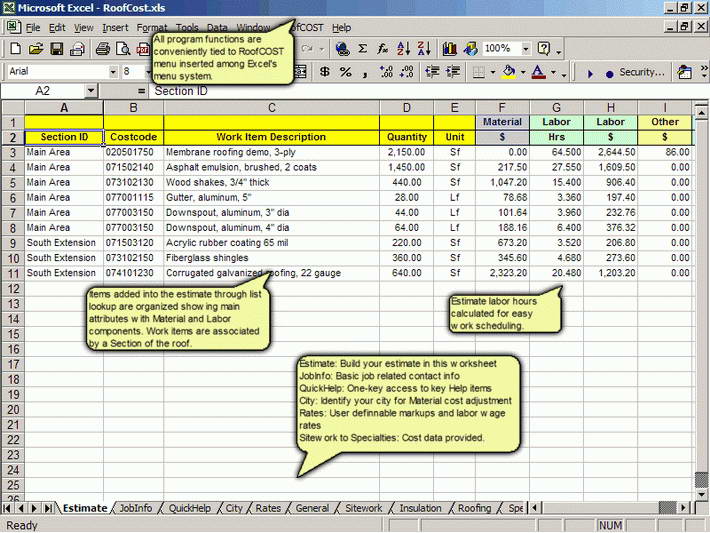Click column C header
Screen dimensions: 710x533
(x=271, y=108)
